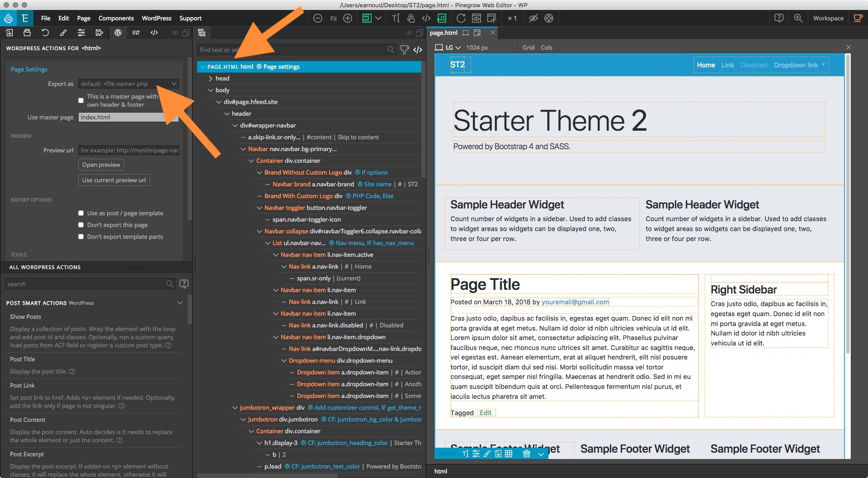Viewport: 868px width, 478px height.
Task: Switch to the page.html tab
Action: pyautogui.click(x=443, y=33)
